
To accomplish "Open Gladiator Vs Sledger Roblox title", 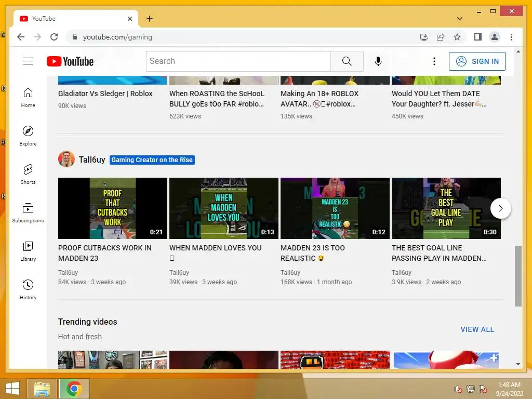I will (105, 94).
